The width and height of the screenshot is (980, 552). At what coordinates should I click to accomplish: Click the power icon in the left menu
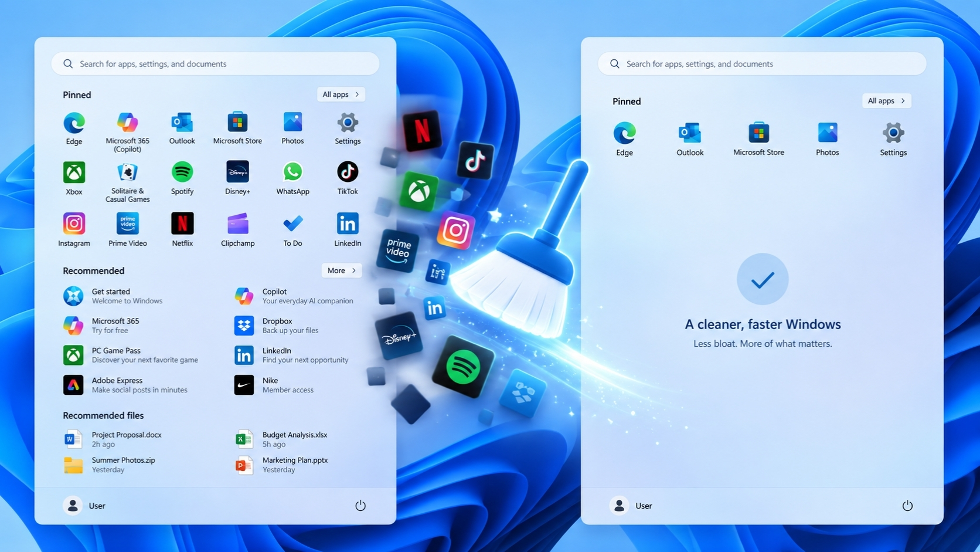(360, 506)
